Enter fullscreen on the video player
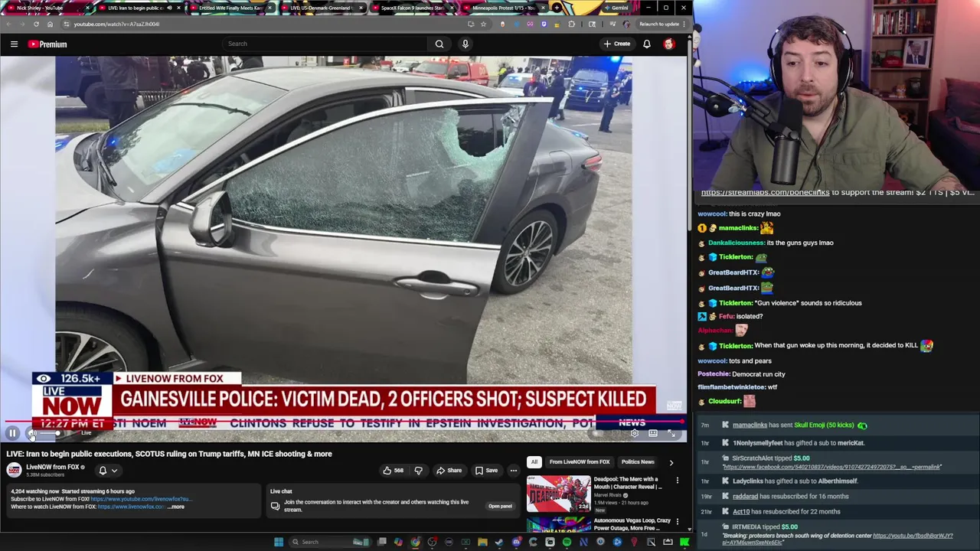 coord(671,433)
